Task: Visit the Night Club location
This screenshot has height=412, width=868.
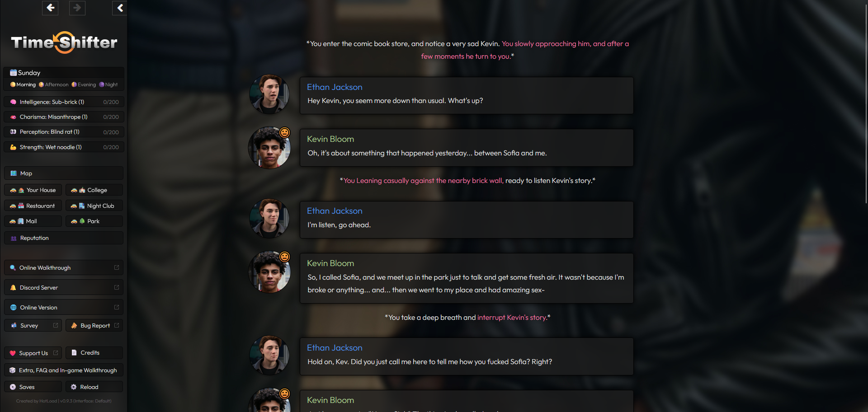Action: coord(94,206)
